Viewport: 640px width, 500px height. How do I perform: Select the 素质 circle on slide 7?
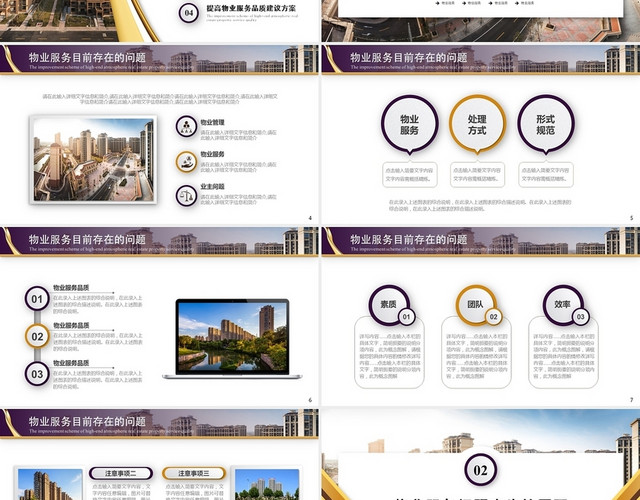(389, 304)
